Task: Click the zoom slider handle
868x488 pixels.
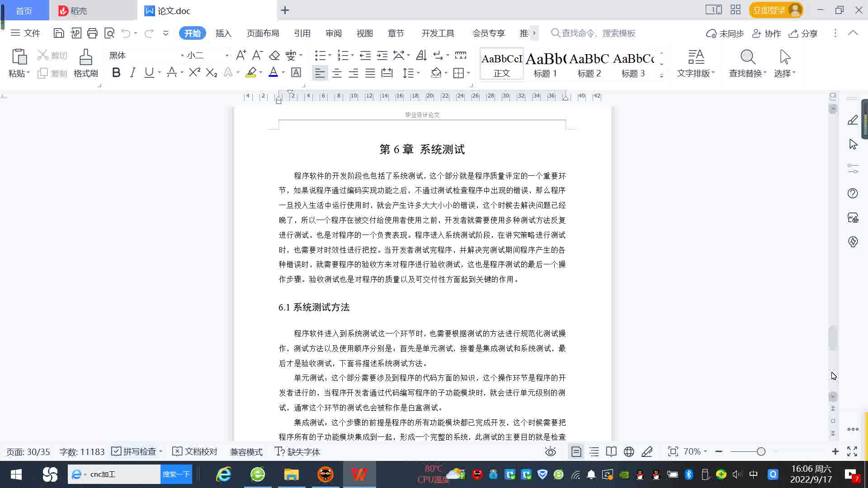Action: click(x=761, y=451)
